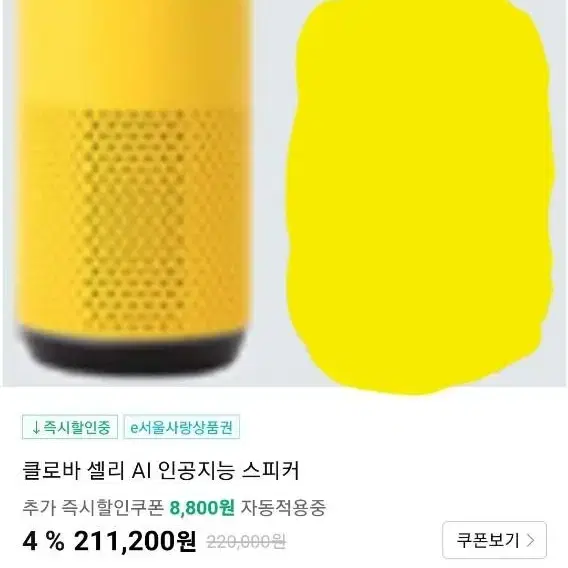Screen dimensions: 568x568
Task: Click the dotted mesh grille on the speaker
Action: click(x=134, y=219)
